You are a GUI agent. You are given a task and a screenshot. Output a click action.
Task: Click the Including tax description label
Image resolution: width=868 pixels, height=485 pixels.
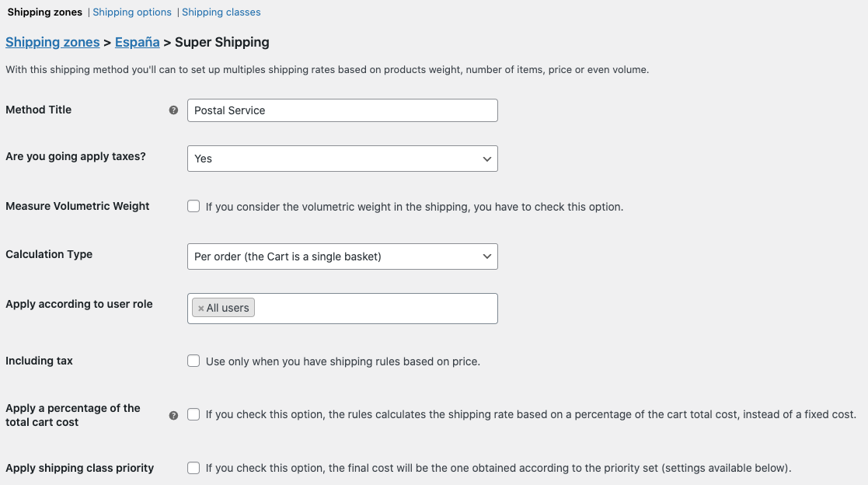coord(343,361)
